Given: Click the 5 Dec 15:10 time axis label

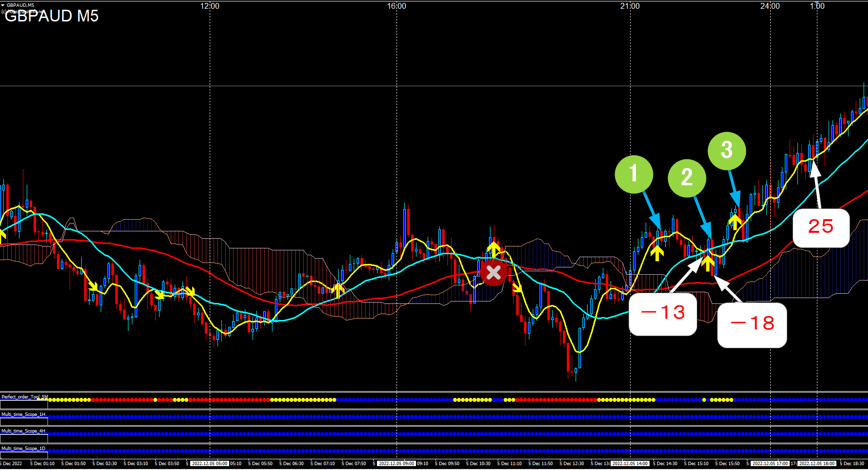Looking at the screenshot, I should click(x=696, y=464).
